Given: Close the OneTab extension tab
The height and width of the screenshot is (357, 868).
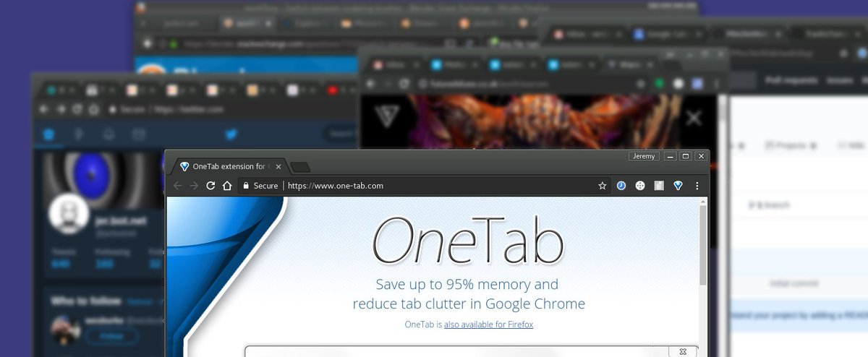Looking at the screenshot, I should [278, 167].
